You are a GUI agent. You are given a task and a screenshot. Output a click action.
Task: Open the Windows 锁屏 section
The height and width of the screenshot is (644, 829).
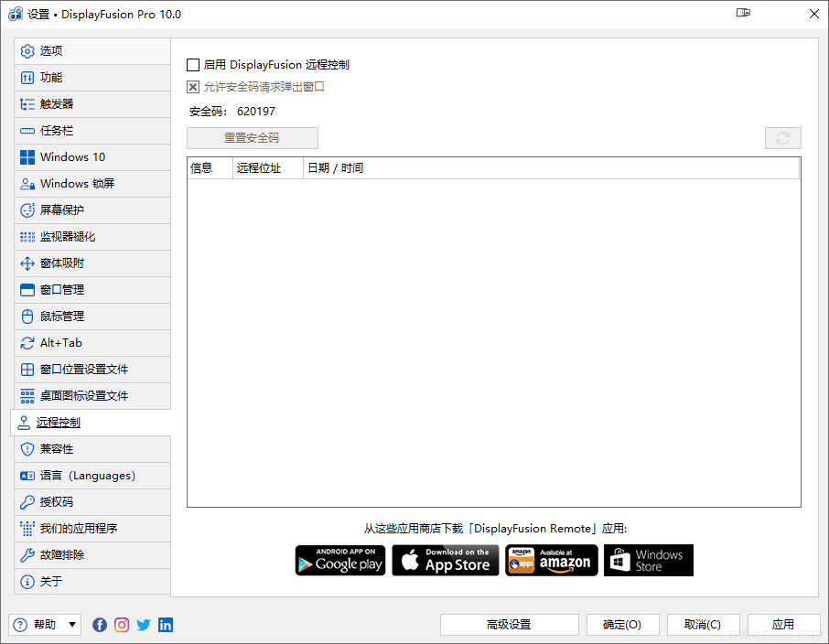(92, 184)
